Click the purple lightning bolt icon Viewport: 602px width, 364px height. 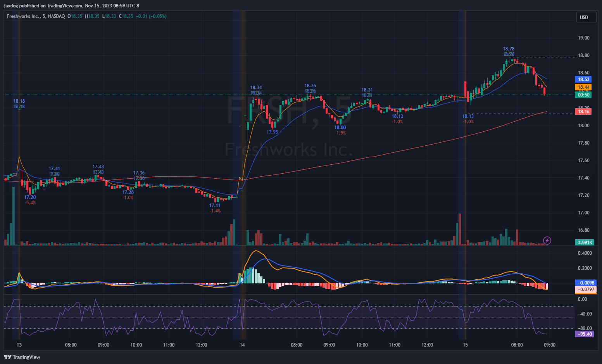click(547, 241)
